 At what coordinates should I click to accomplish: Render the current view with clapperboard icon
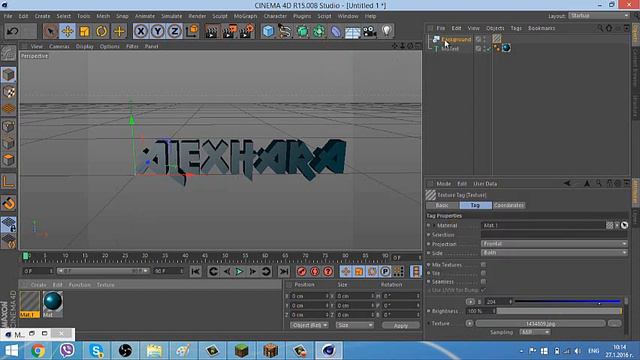pyautogui.click(x=212, y=31)
